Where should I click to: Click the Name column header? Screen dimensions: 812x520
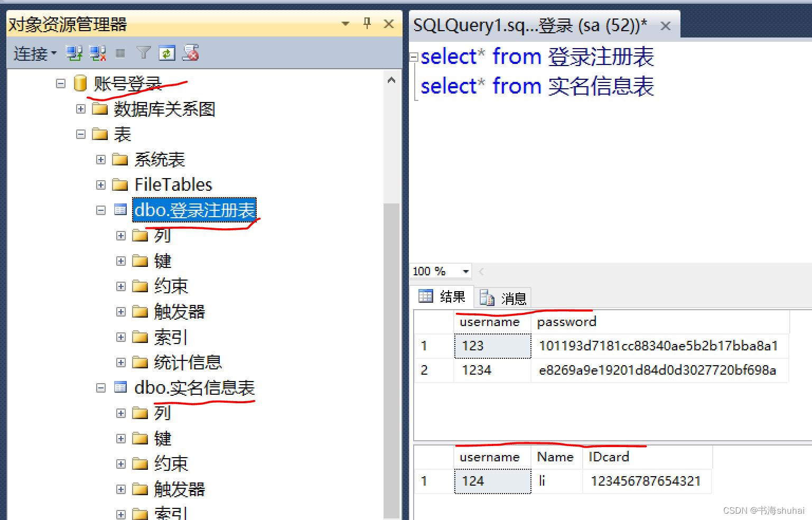557,457
